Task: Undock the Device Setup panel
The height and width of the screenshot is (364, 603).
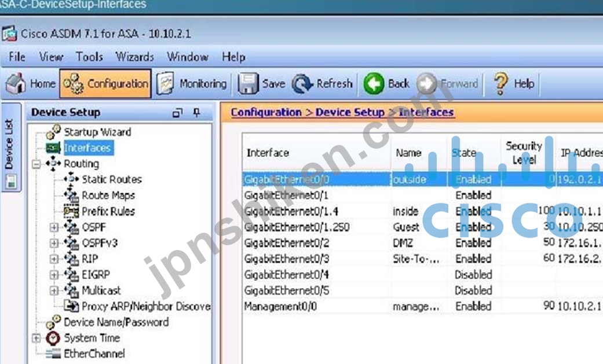Action: (177, 113)
